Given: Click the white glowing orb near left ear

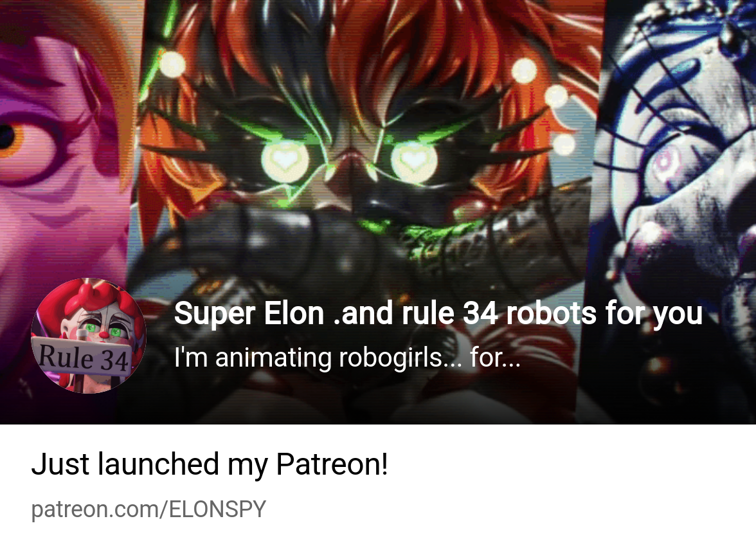Looking at the screenshot, I should (172, 64).
